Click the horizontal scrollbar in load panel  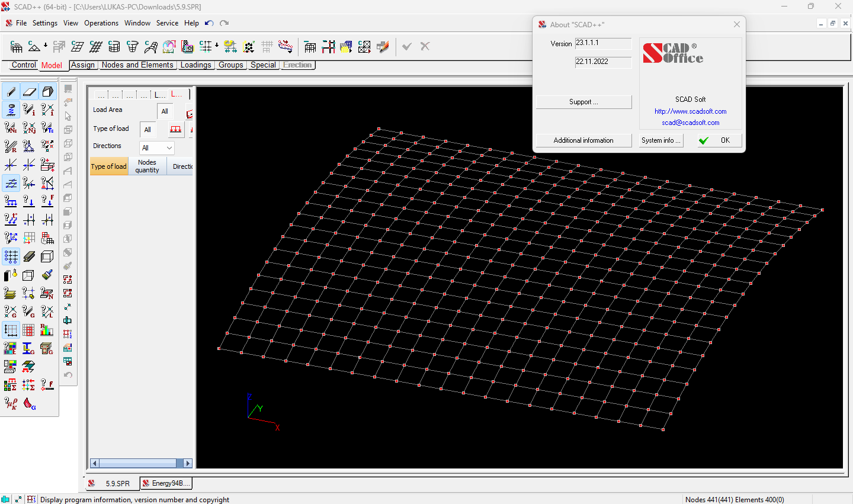[x=137, y=463]
